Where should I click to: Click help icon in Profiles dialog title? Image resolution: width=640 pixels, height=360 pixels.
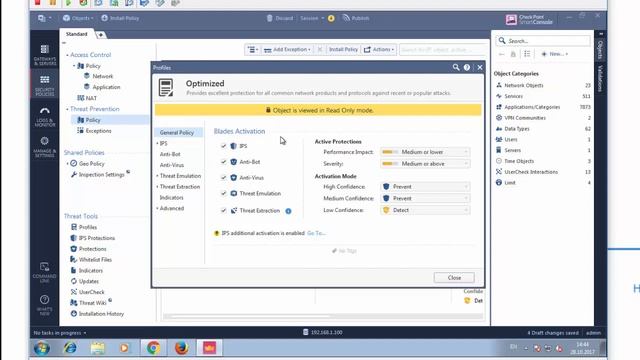467,67
